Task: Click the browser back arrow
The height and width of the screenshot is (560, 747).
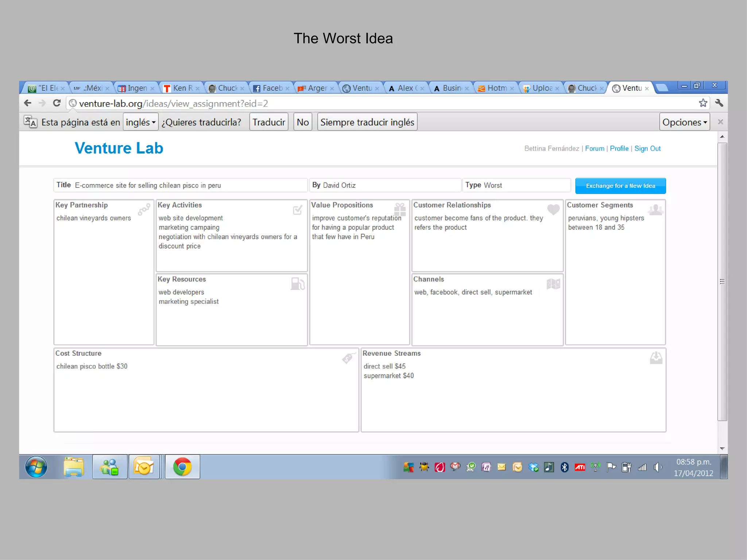Action: click(x=28, y=103)
